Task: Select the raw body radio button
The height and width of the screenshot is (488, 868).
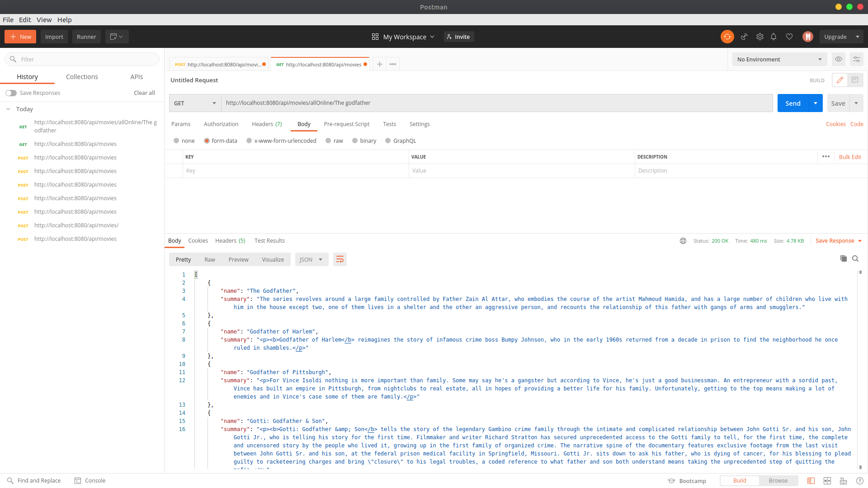Action: (328, 141)
